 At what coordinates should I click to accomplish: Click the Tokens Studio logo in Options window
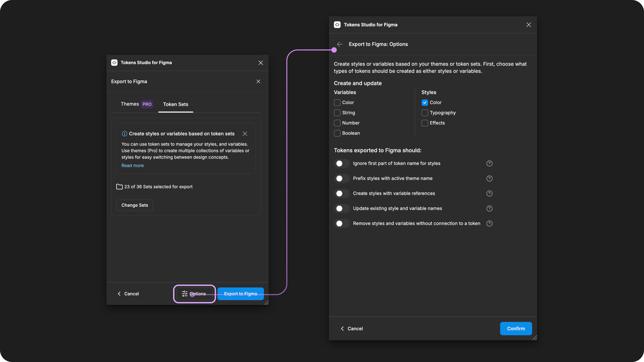click(x=337, y=25)
